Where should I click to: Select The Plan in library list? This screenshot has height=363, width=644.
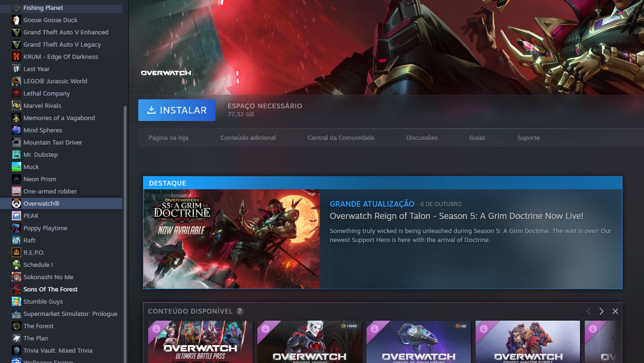click(61, 338)
